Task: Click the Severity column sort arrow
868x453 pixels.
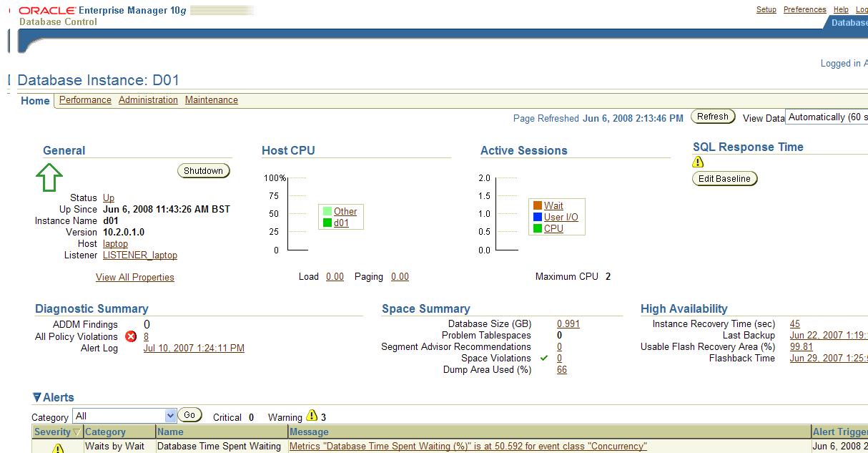Action: 77,432
